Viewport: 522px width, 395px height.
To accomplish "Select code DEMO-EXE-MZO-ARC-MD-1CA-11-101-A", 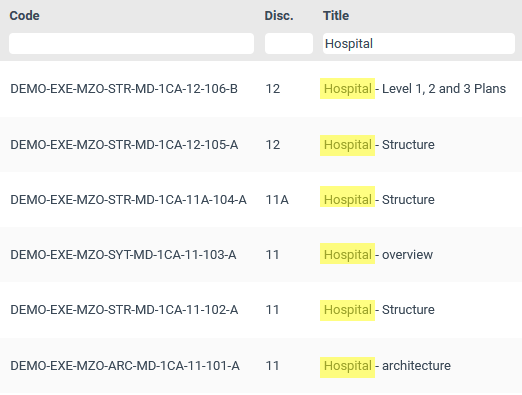I will tap(125, 366).
